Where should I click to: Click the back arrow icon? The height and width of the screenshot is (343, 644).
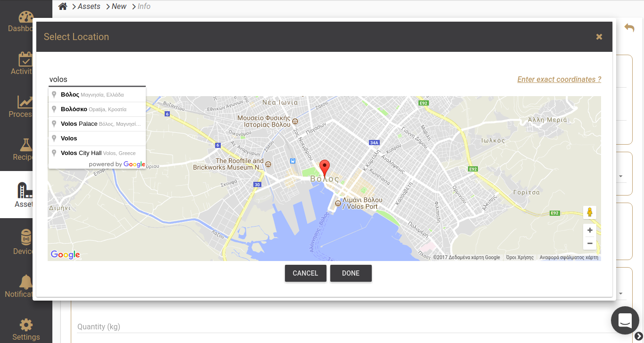tap(629, 28)
